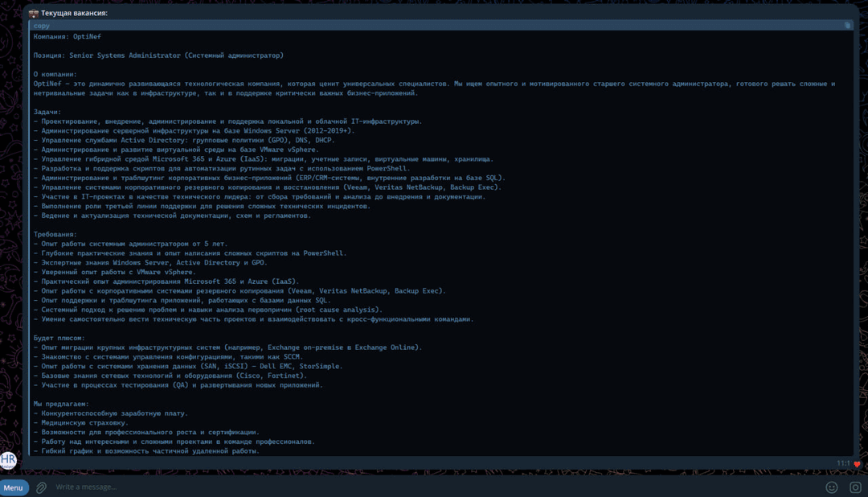Click the line starting 'Управление службами Active Directory'

pyautogui.click(x=184, y=140)
